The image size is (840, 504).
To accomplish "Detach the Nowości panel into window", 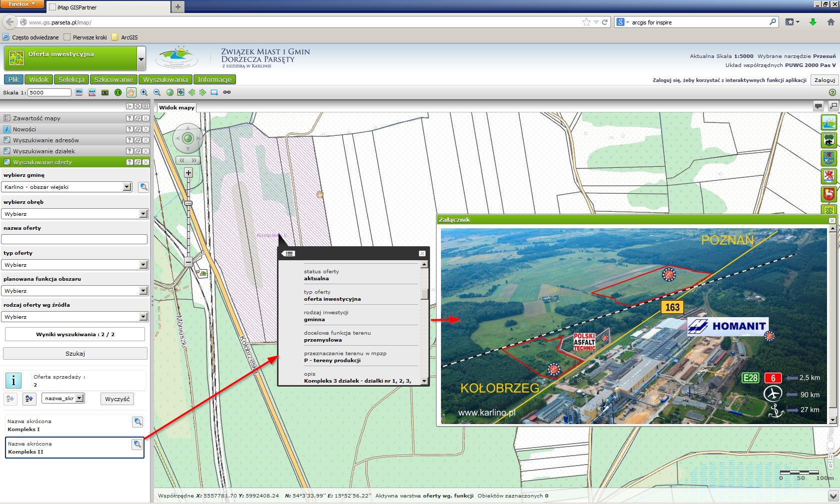I will coord(137,129).
